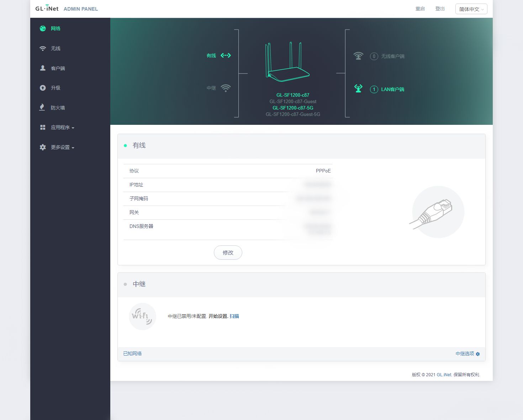Screen dimensions: 523x420
Task: Click the ADMIN PANEL title text
Action: [x=81, y=9]
